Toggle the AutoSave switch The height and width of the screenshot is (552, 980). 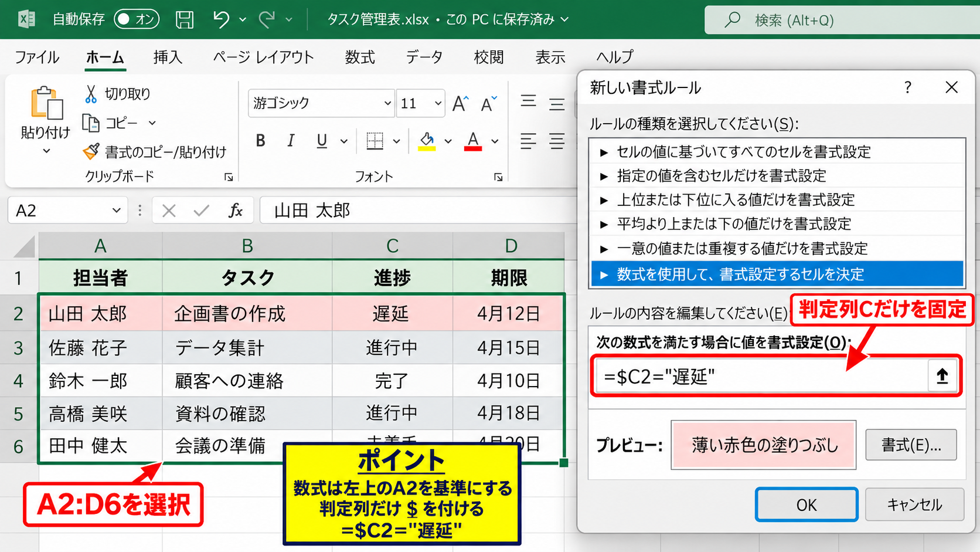point(136,19)
